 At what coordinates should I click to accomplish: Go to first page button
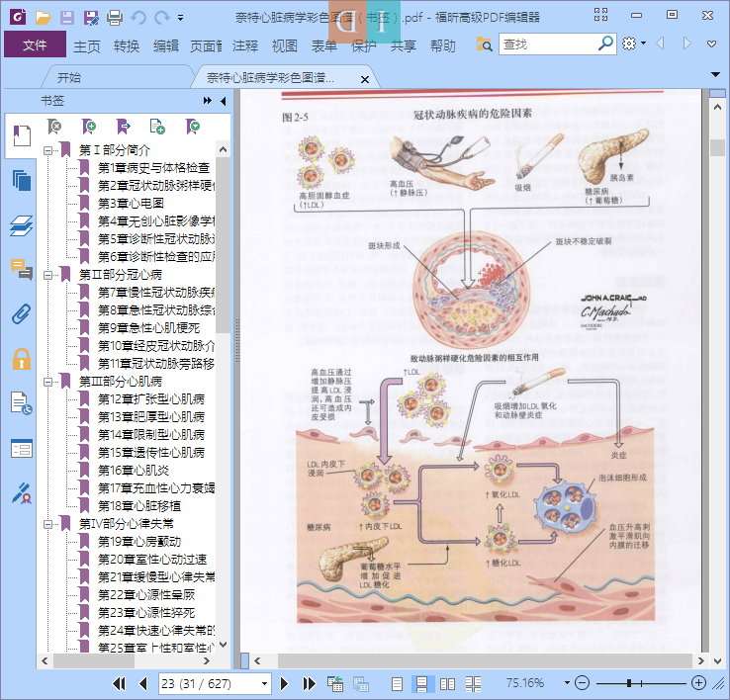click(x=119, y=683)
